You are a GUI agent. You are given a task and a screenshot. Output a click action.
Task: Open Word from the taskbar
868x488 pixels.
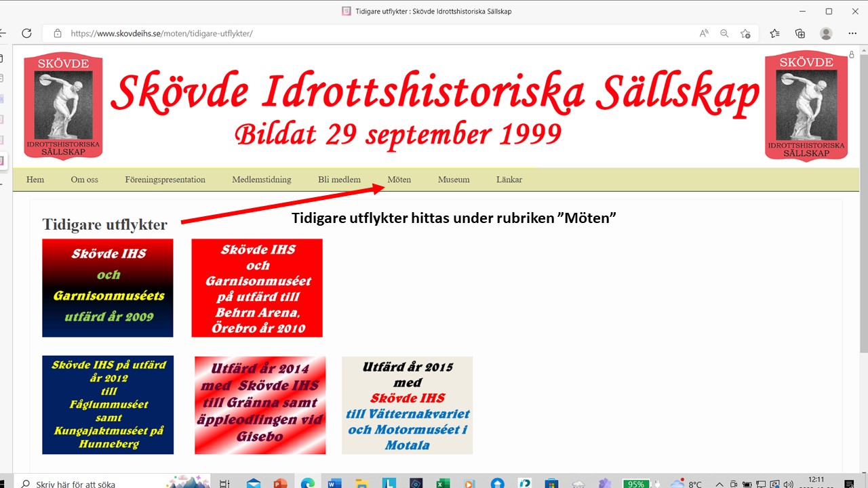pyautogui.click(x=334, y=483)
